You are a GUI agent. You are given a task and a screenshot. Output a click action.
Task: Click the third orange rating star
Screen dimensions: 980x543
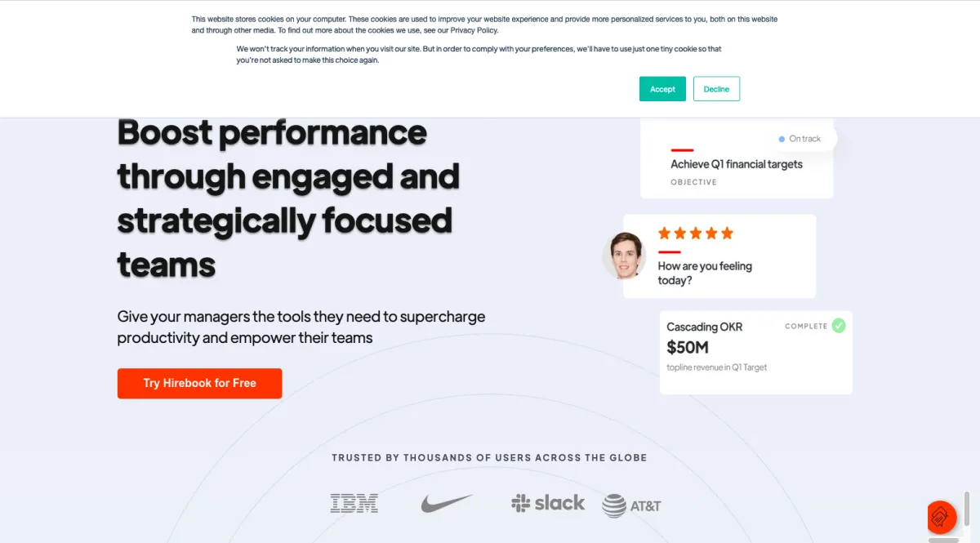click(x=696, y=234)
